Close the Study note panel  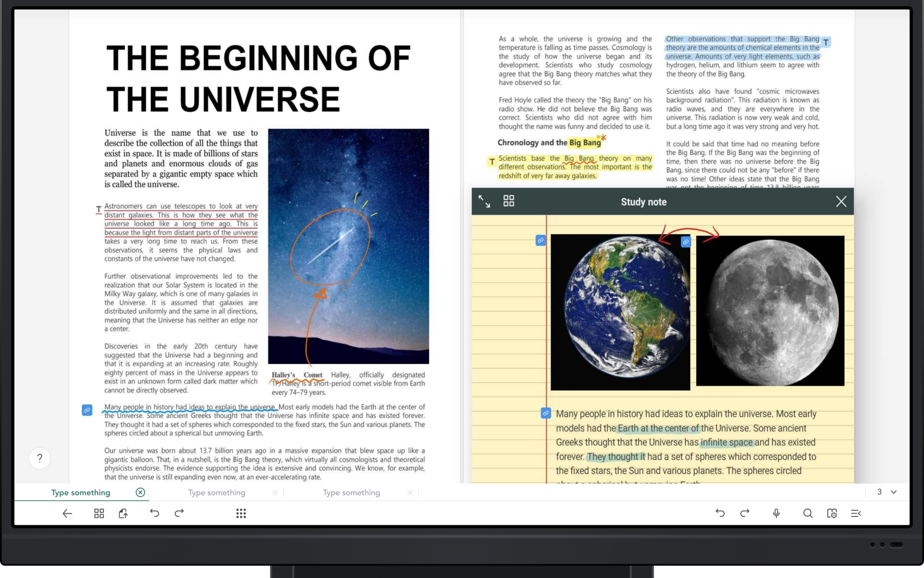tap(841, 201)
